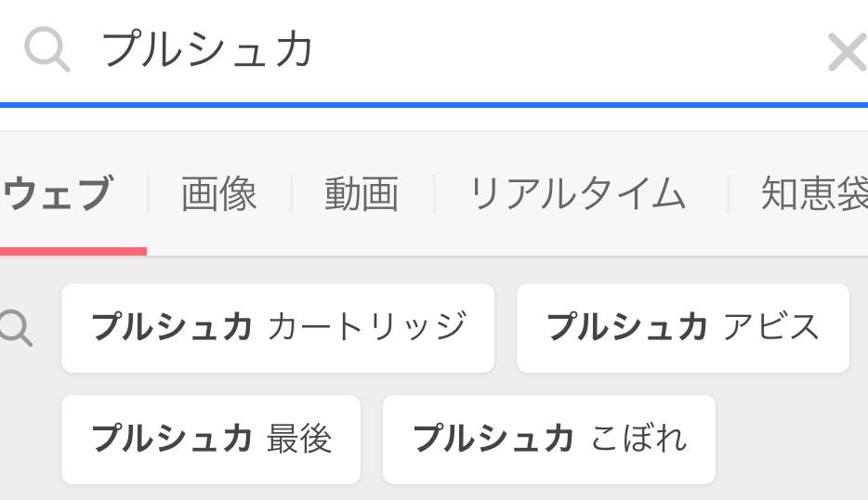Switch to the 動画 tab
This screenshot has height=500, width=868.
click(x=362, y=194)
